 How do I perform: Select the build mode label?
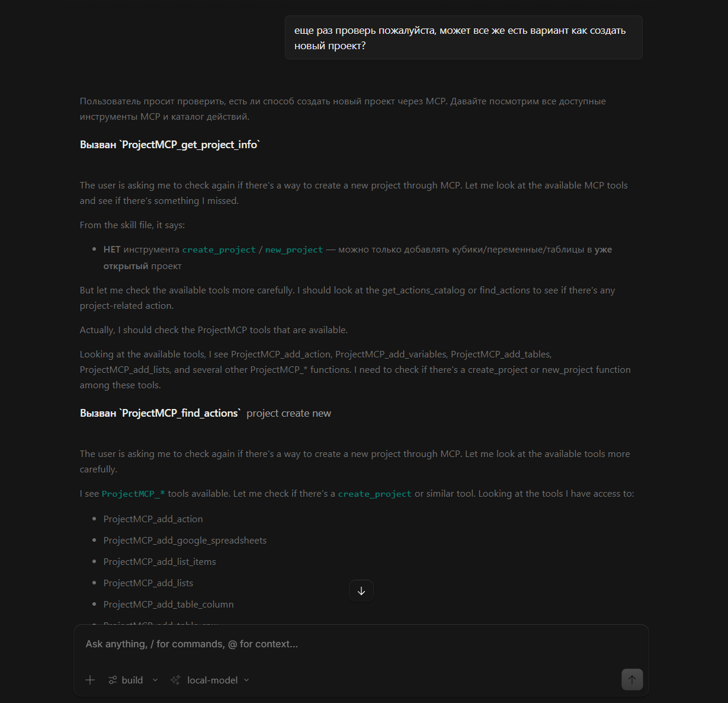(132, 680)
